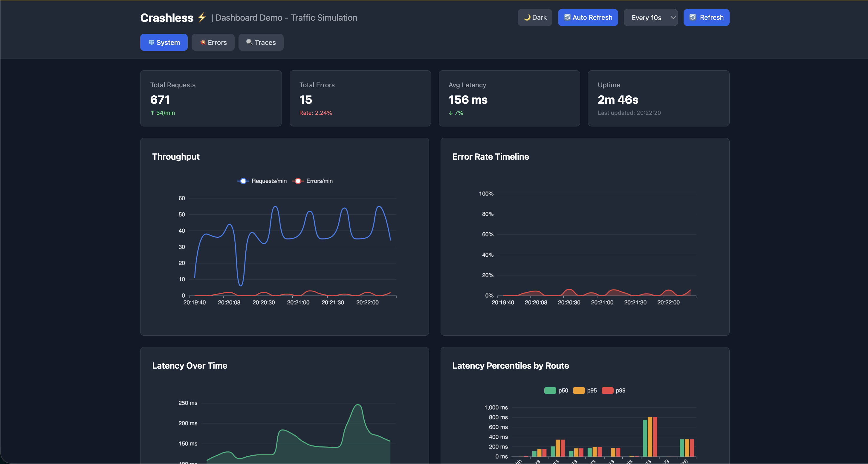Toggle Dark theme mode
The height and width of the screenshot is (464, 868).
(x=535, y=18)
